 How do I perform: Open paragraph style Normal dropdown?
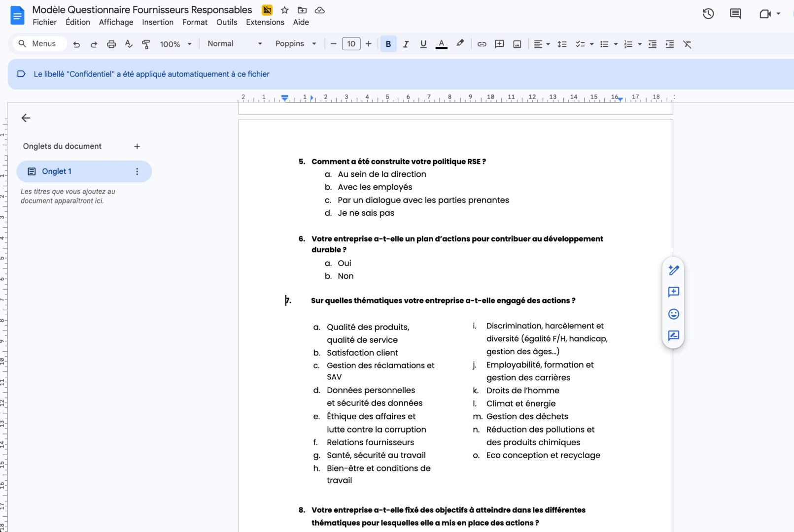pyautogui.click(x=235, y=44)
